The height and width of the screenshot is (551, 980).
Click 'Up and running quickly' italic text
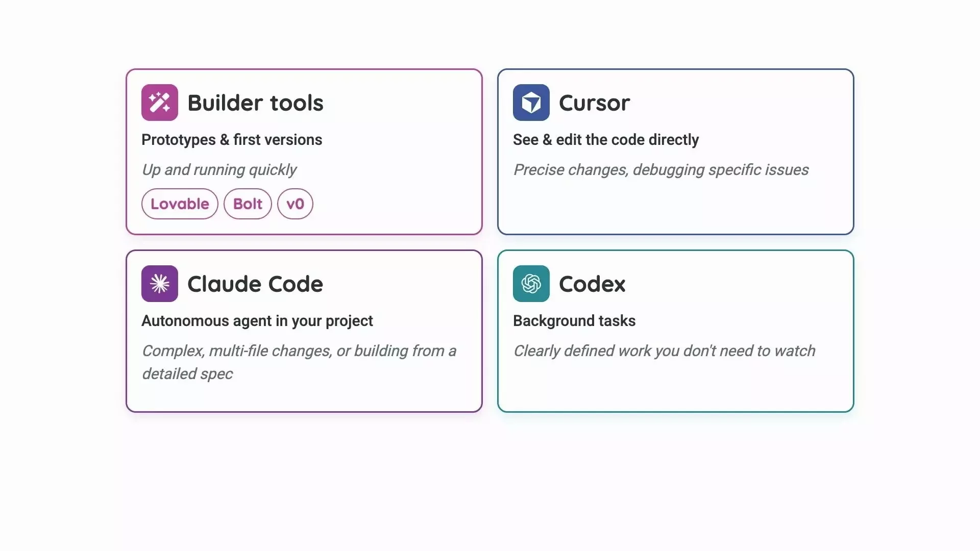[x=219, y=170]
